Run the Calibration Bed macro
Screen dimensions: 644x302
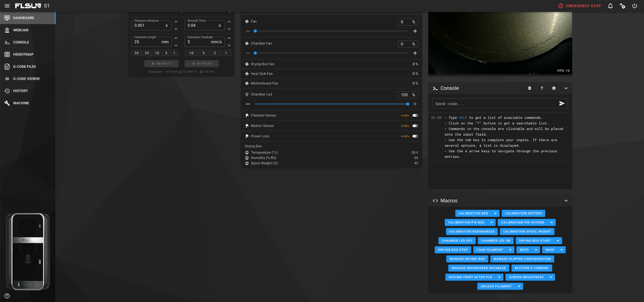click(x=473, y=213)
